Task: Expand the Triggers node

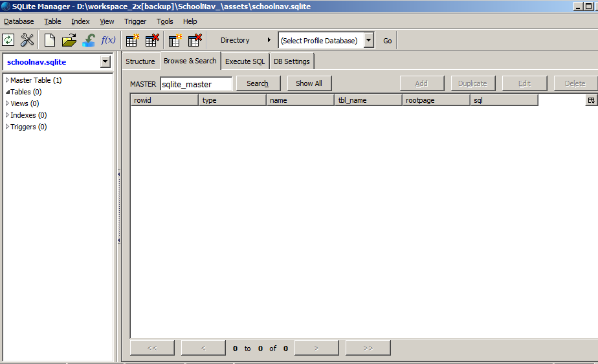Action: [7, 127]
